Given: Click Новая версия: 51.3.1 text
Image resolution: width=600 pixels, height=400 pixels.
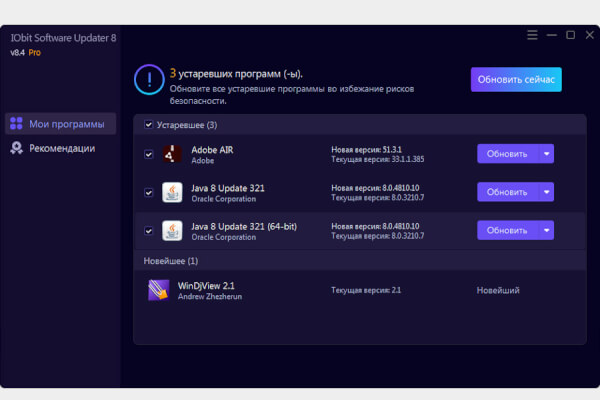Looking at the screenshot, I should coord(367,150).
